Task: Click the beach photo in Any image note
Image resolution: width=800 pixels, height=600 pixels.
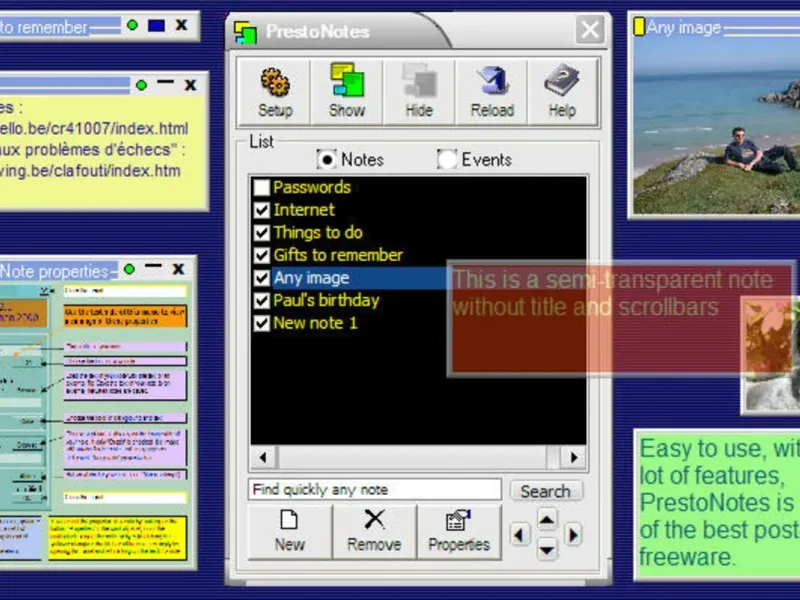Action: [x=716, y=125]
